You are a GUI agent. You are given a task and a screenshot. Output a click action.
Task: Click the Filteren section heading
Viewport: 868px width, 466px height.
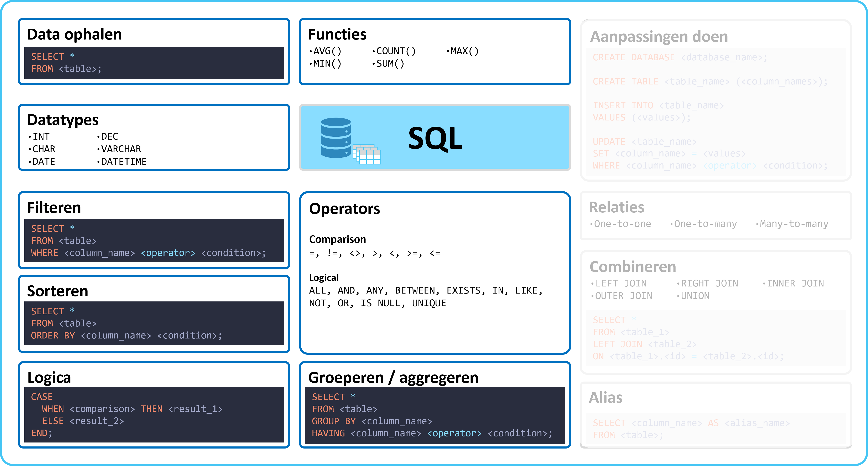[54, 208]
